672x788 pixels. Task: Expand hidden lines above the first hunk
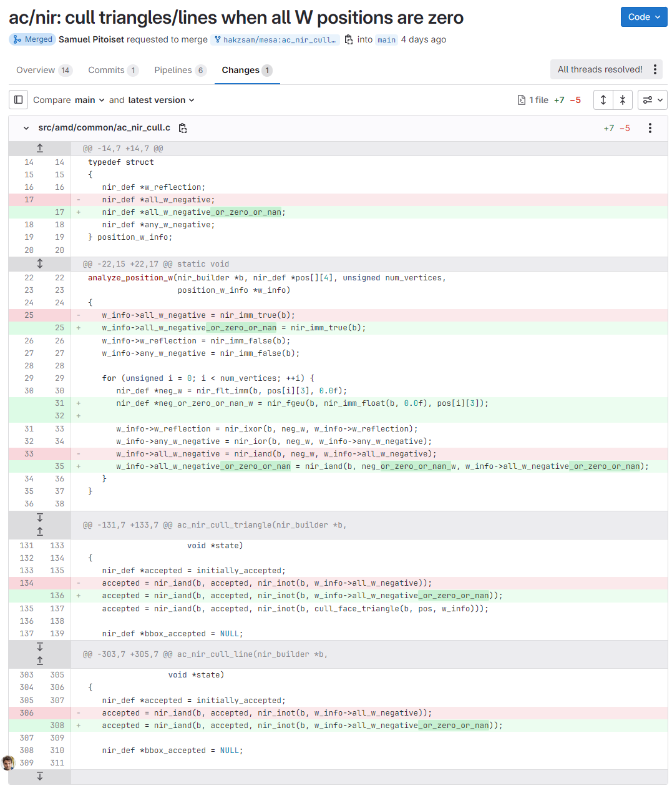click(39, 148)
